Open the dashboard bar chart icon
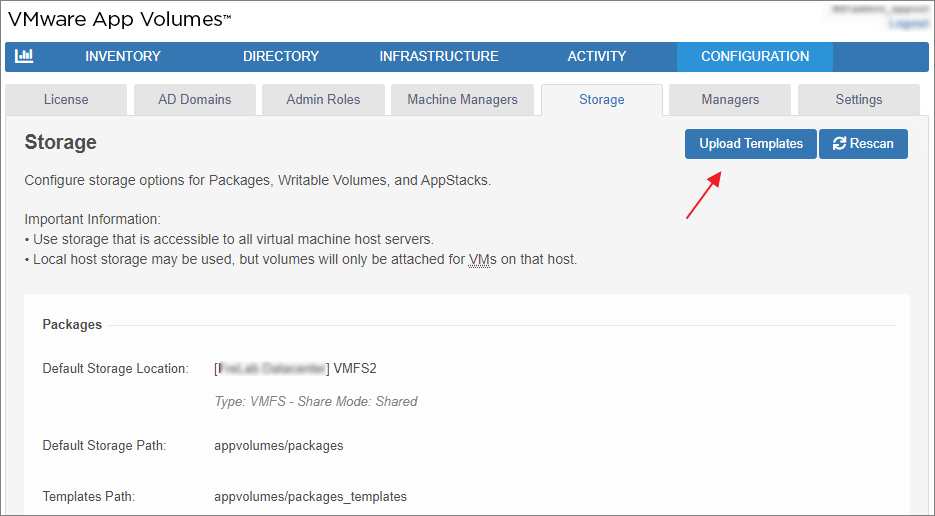The image size is (935, 516). (x=24, y=57)
